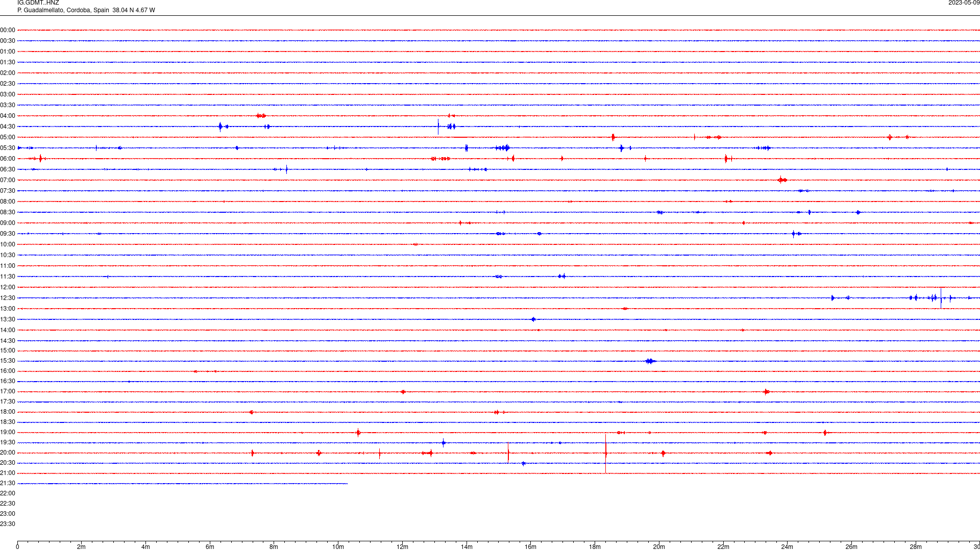Viewport: 980px width, 551px height.
Task: Select the 00:30 time row label
Action: (8, 41)
